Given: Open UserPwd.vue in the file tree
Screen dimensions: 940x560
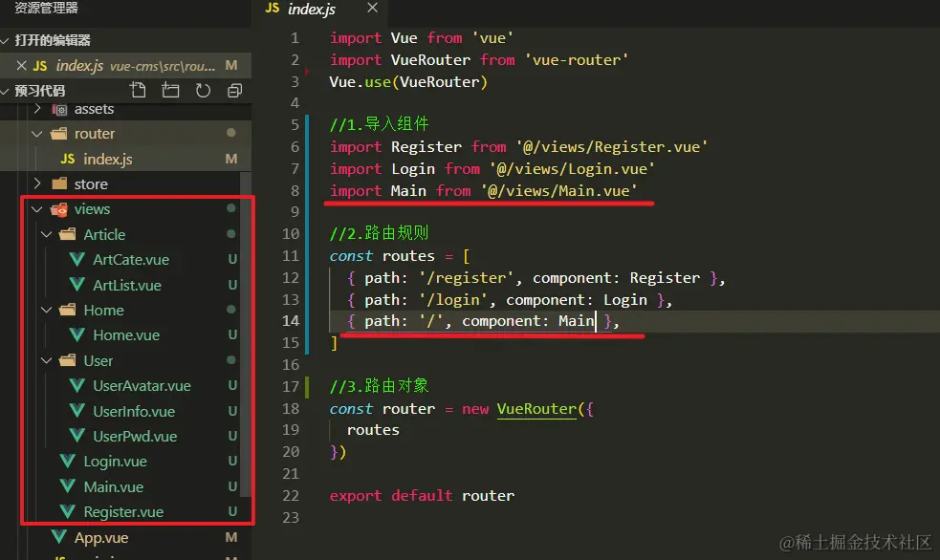Looking at the screenshot, I should coord(135,437).
